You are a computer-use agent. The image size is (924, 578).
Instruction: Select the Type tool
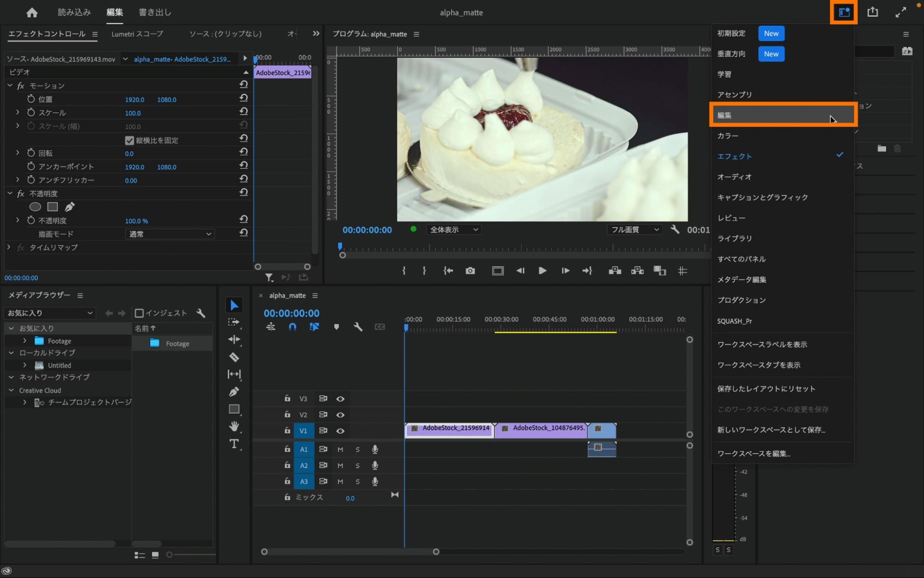pos(234,444)
